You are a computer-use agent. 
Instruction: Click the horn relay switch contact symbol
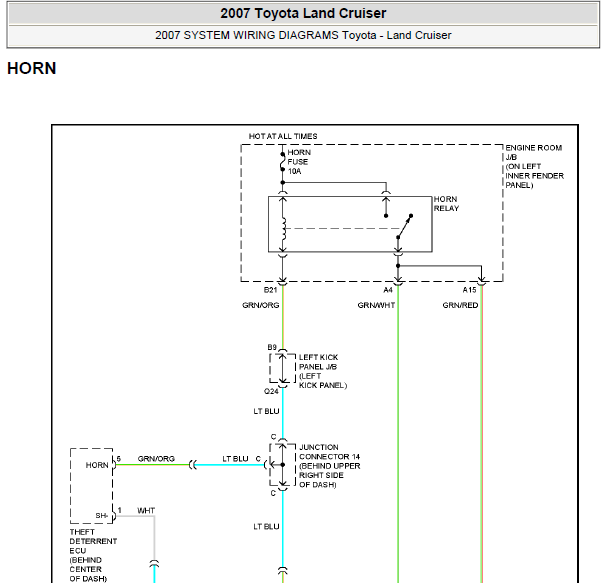click(404, 226)
